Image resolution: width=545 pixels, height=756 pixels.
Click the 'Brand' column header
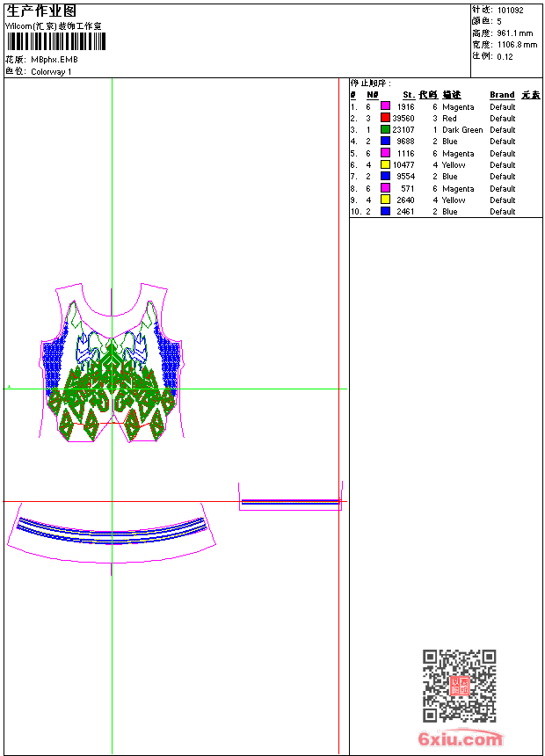click(502, 95)
